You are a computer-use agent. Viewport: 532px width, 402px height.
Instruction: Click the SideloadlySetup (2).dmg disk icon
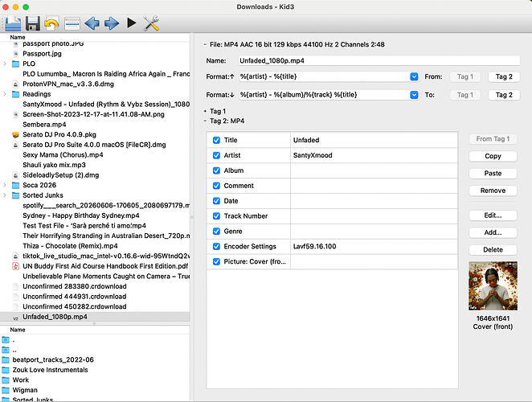(15, 175)
